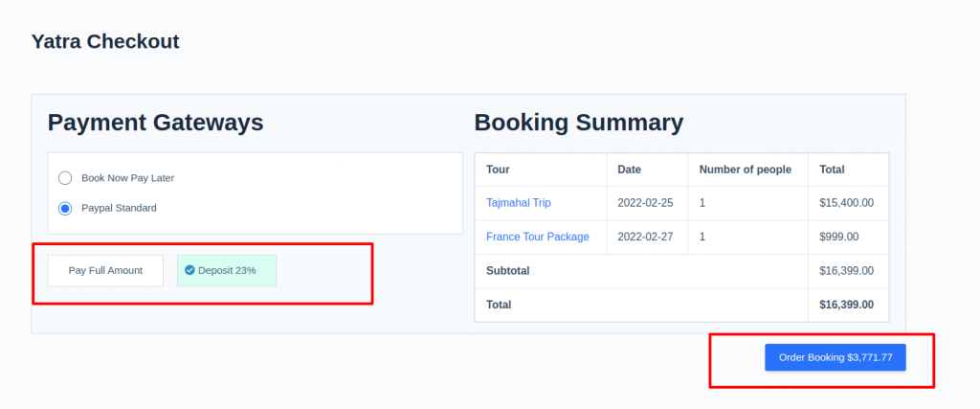Click the $999.00 total cell

click(x=838, y=237)
